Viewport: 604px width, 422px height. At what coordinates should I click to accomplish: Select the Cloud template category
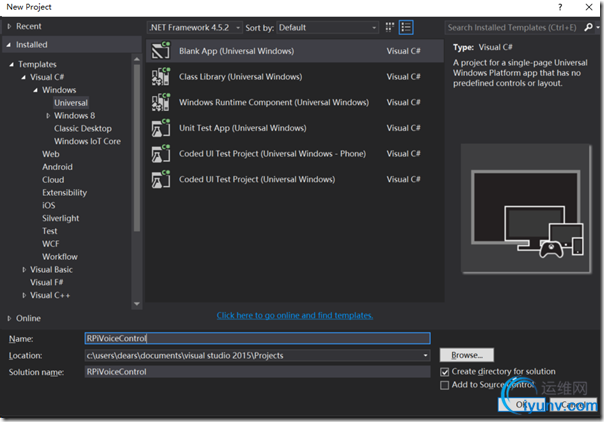[x=53, y=180]
